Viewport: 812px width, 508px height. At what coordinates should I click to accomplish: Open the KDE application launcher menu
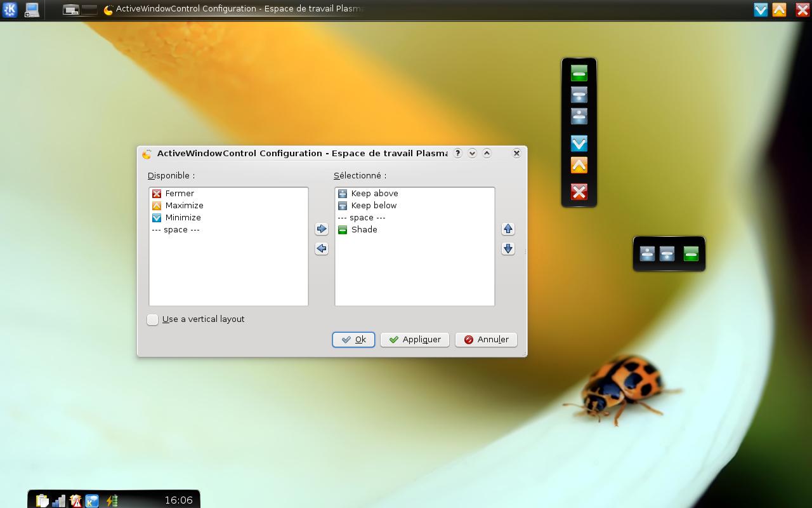click(10, 10)
